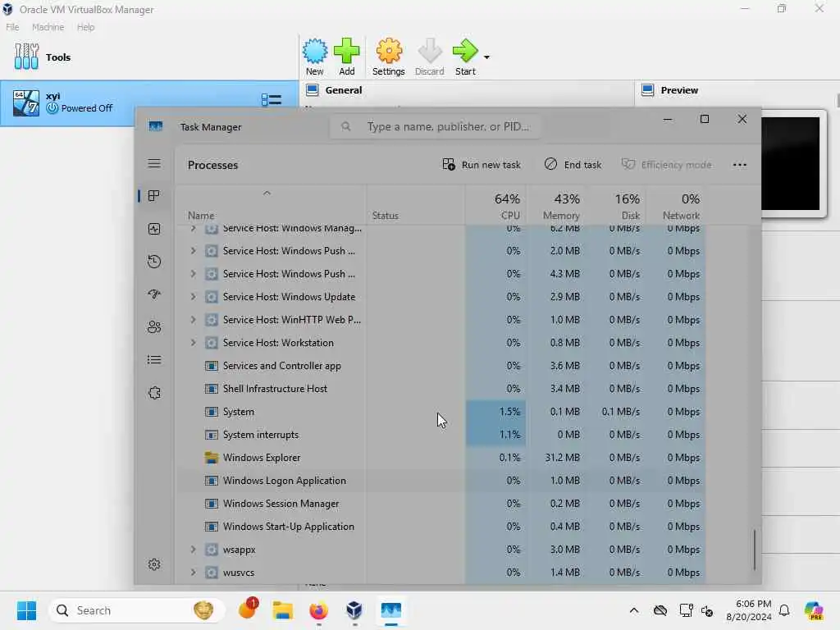
Task: Open the Machine menu in VirtualBox Manager
Action: [48, 27]
